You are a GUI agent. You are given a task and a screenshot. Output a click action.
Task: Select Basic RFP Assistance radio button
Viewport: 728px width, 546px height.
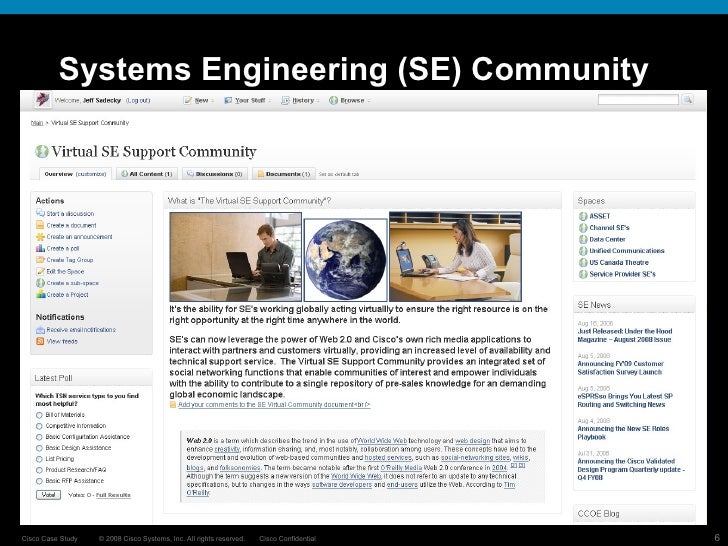coord(39,481)
